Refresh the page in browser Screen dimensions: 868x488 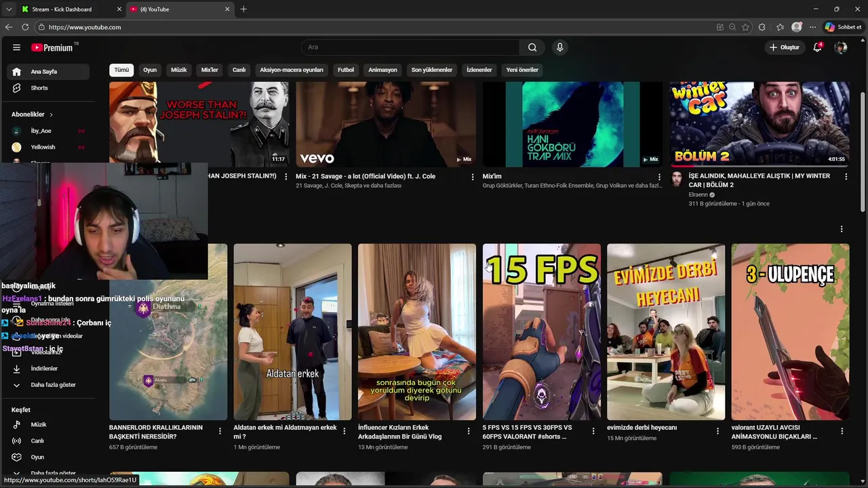pyautogui.click(x=25, y=27)
